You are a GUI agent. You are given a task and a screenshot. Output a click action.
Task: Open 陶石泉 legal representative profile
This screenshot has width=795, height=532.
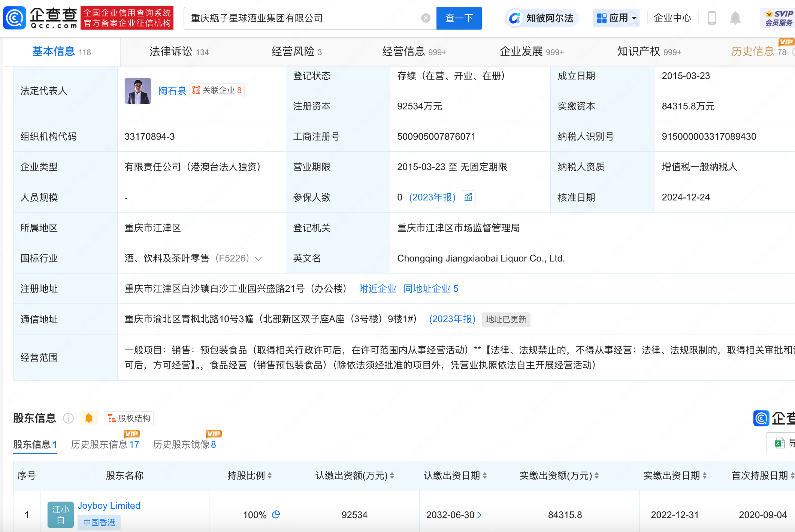[172, 91]
